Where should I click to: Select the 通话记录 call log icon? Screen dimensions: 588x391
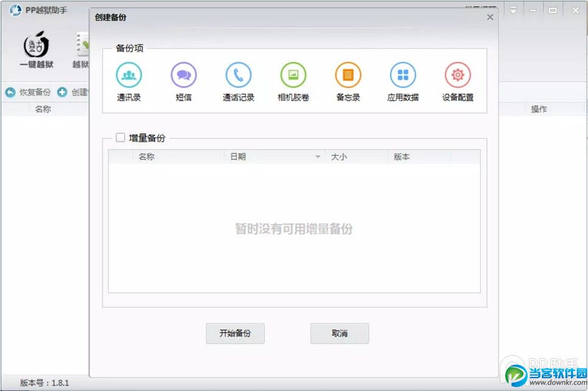tap(239, 75)
